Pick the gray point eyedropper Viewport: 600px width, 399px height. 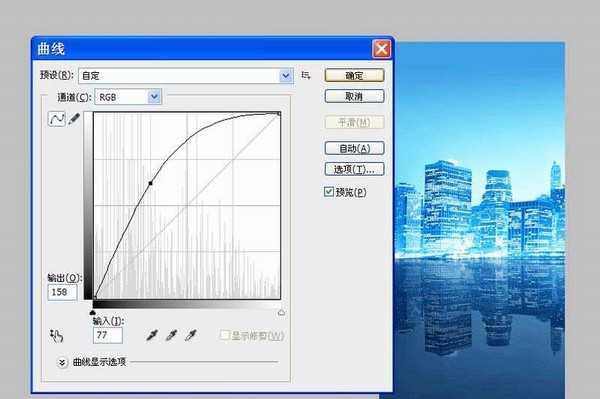[x=171, y=335]
